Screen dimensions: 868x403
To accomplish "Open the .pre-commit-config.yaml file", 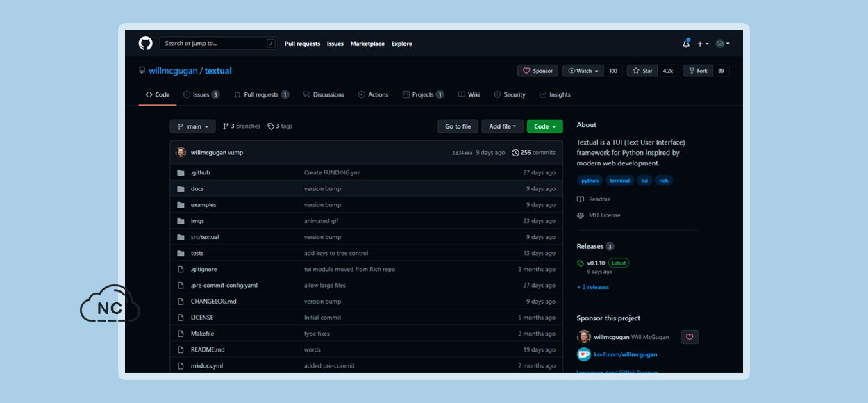I will click(224, 286).
